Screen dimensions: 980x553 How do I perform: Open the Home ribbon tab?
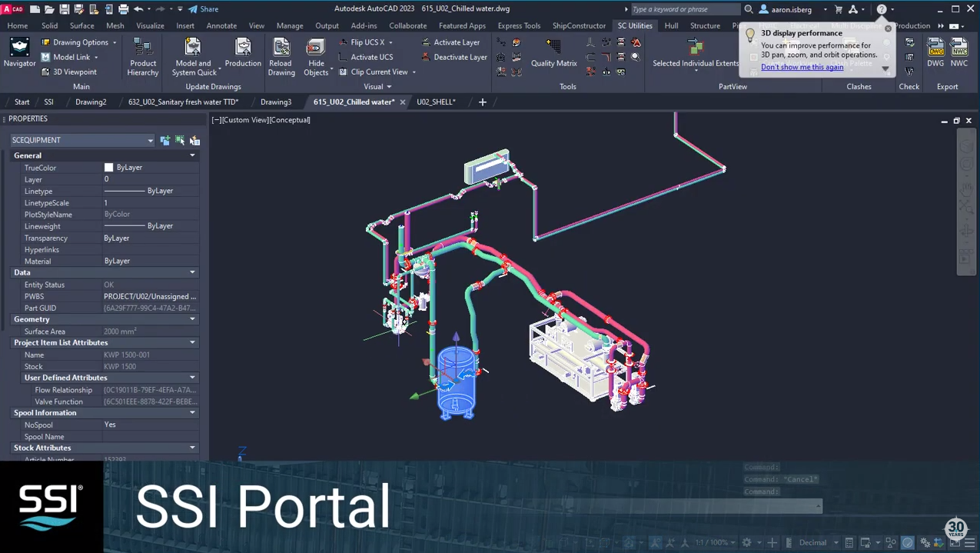pos(17,25)
